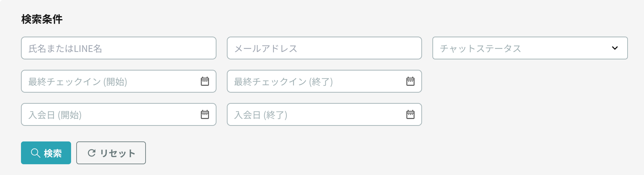This screenshot has height=175, width=644.
Task: Click into 最終チェックイン (終了) date field
Action: (316, 81)
